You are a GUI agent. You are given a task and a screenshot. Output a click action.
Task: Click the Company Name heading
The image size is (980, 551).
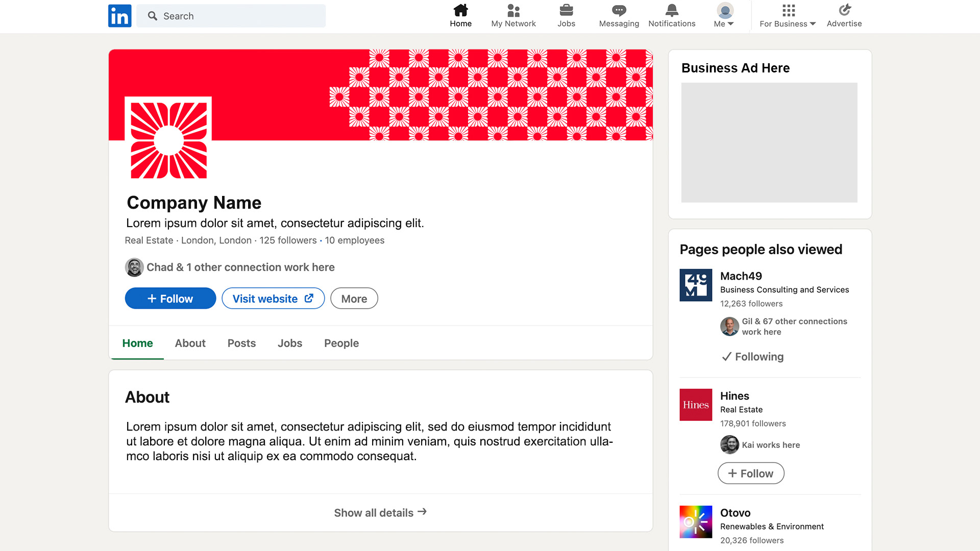[194, 203]
